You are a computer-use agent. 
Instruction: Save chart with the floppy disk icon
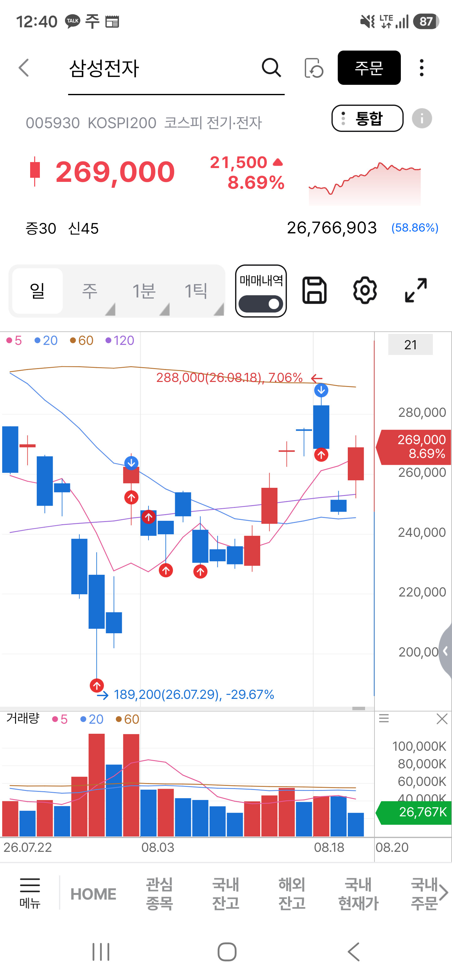coord(315,290)
